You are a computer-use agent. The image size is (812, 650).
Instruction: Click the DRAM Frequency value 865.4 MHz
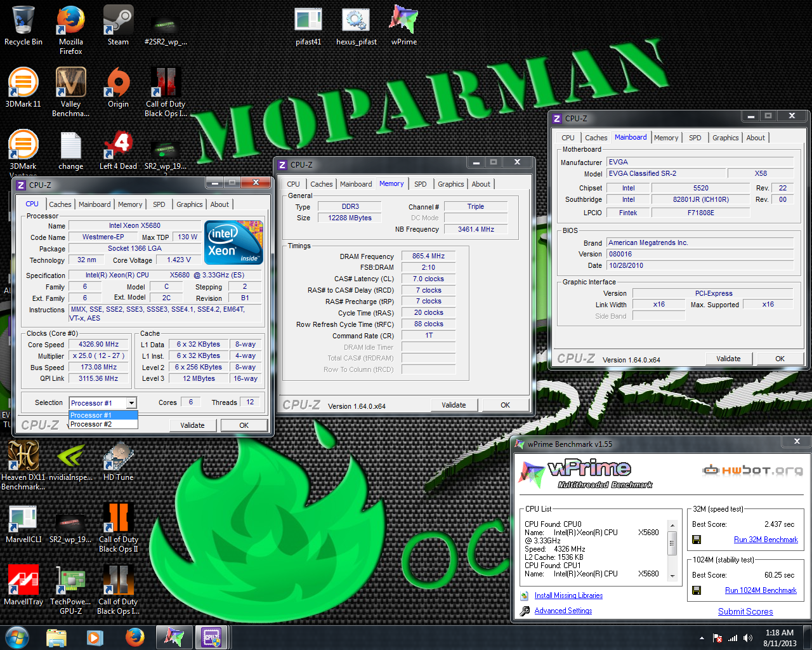(428, 256)
